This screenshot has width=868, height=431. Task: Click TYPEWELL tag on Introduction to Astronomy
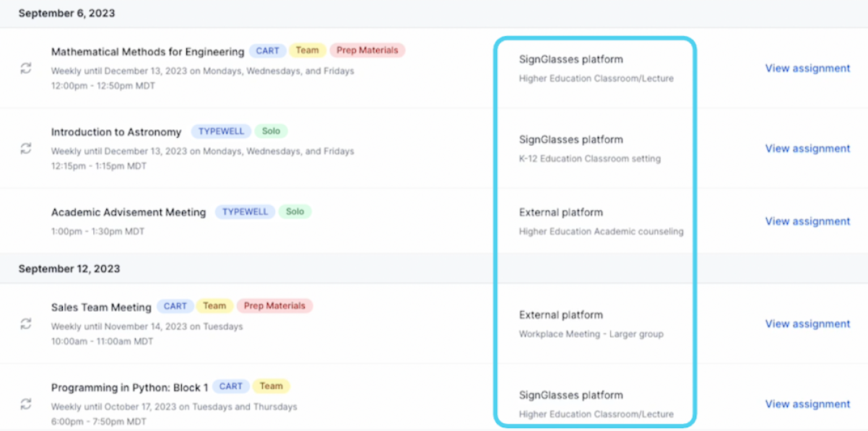221,131
